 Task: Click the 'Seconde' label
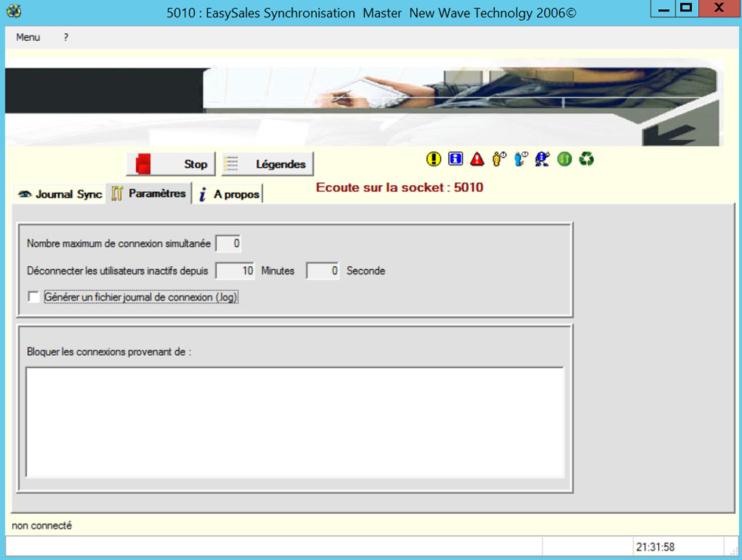coord(366,271)
